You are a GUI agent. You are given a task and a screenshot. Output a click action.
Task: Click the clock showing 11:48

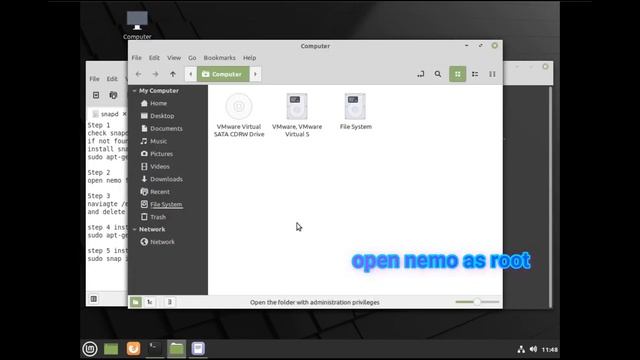(550, 350)
